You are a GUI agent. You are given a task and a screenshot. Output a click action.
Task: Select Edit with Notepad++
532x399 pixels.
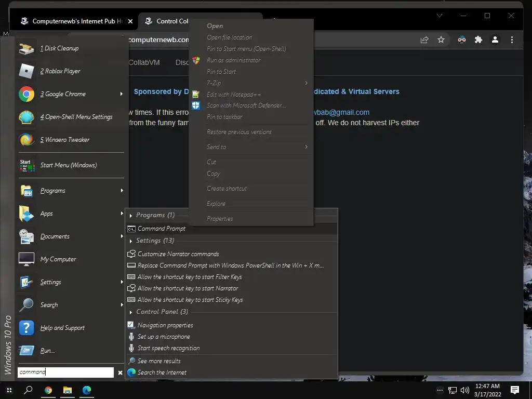coord(251,95)
